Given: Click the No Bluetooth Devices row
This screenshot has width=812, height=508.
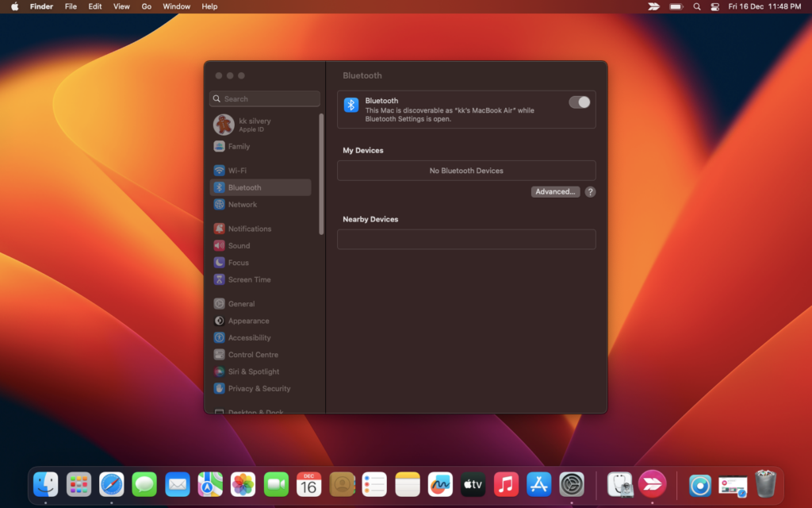Looking at the screenshot, I should click(x=466, y=171).
